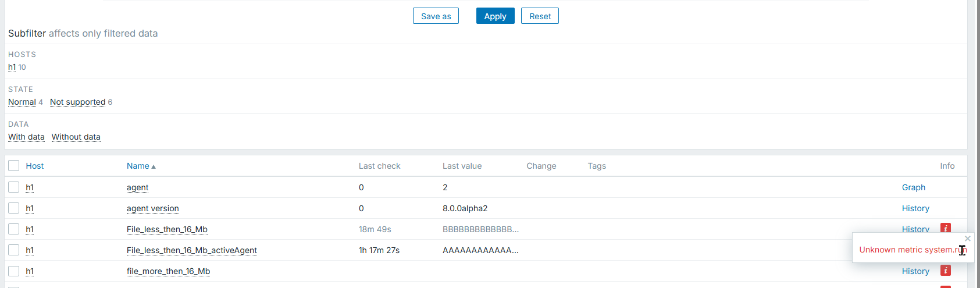Reset the filter settings
The image size is (980, 288).
click(540, 16)
